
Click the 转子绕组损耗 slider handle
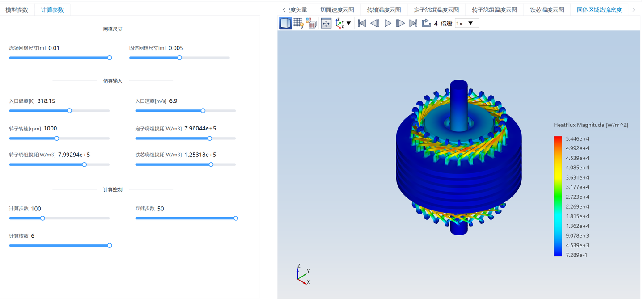85,164
